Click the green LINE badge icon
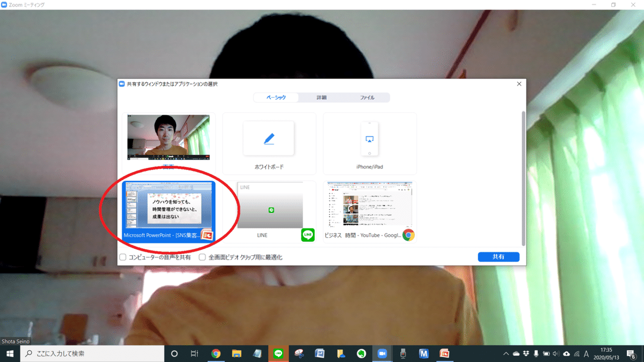Screen dimensions: 644x362 coord(308,235)
